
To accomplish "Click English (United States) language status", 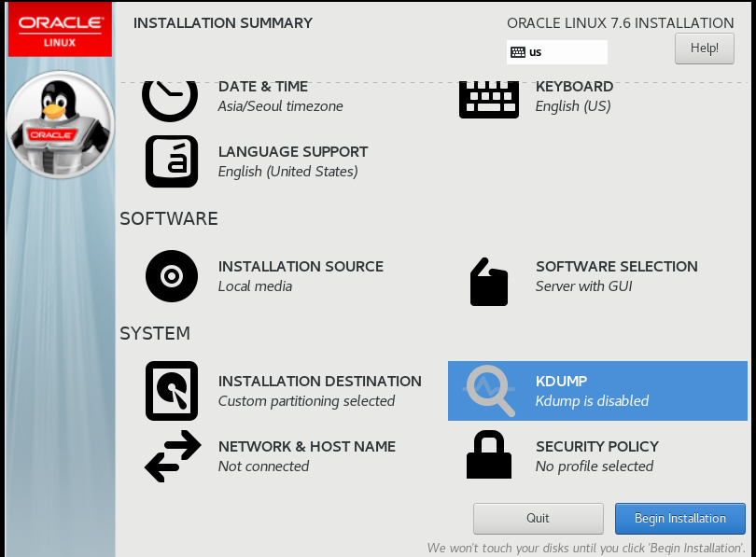I will 287,172.
